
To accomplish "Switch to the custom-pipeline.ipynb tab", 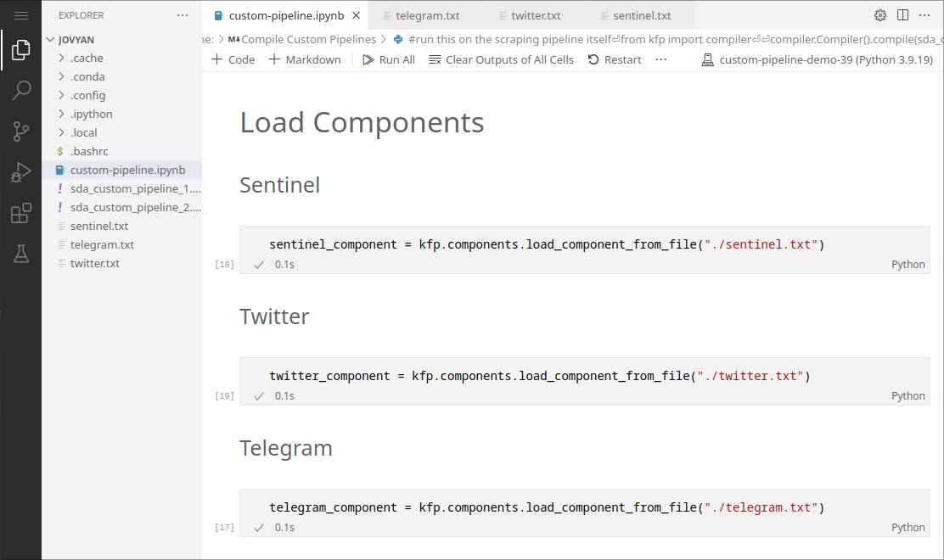I will (x=286, y=15).
